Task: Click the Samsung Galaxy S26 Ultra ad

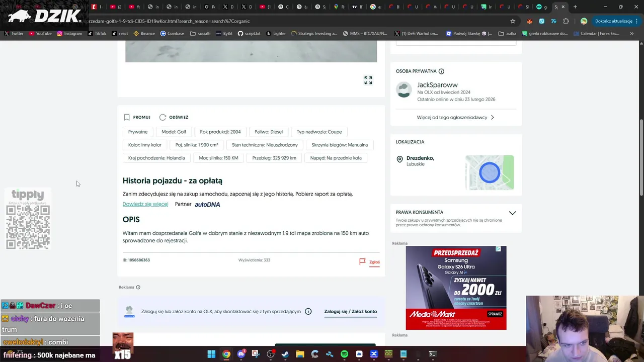Action: 456,288
